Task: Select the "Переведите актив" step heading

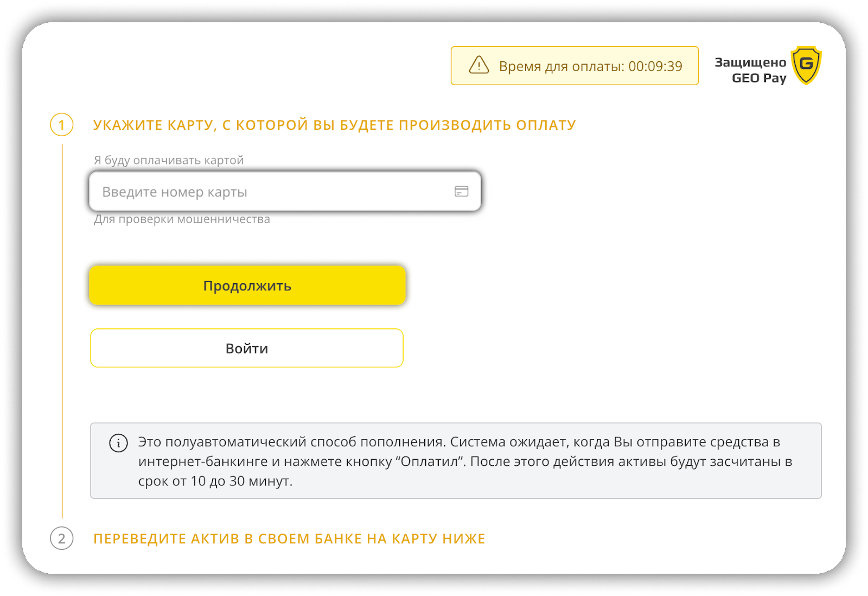Action: [289, 538]
